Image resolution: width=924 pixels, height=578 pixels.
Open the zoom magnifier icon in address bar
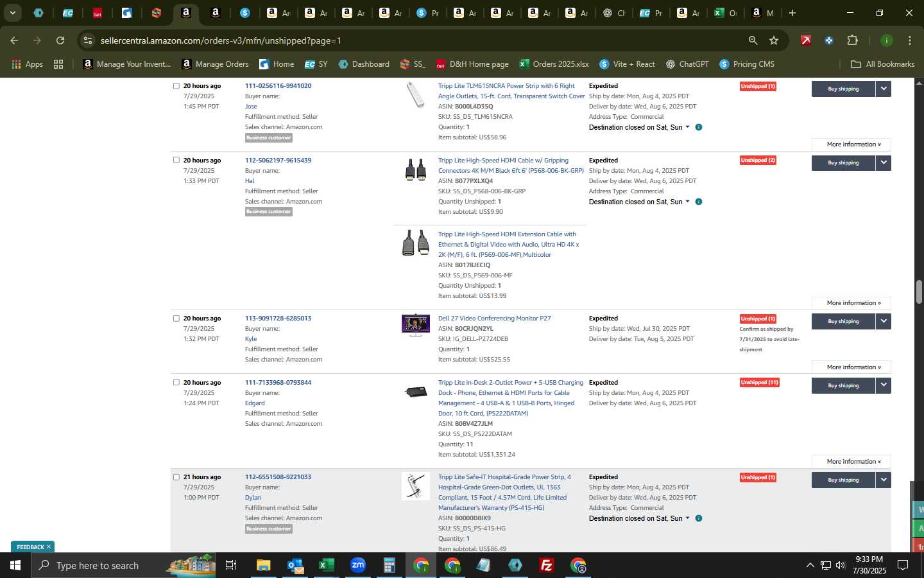pos(753,40)
